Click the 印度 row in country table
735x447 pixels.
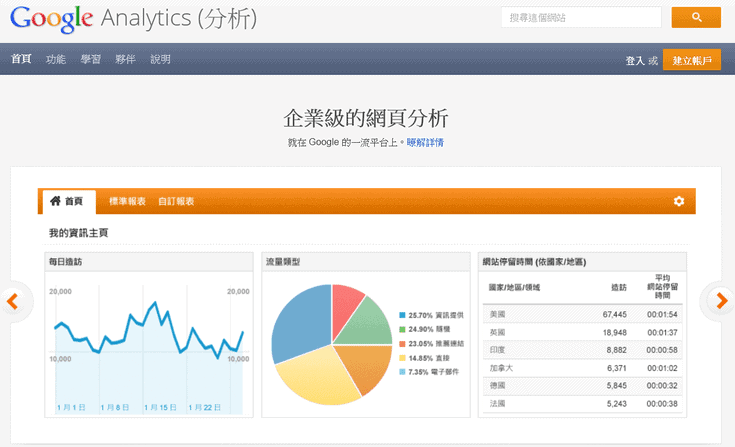pyautogui.click(x=582, y=350)
